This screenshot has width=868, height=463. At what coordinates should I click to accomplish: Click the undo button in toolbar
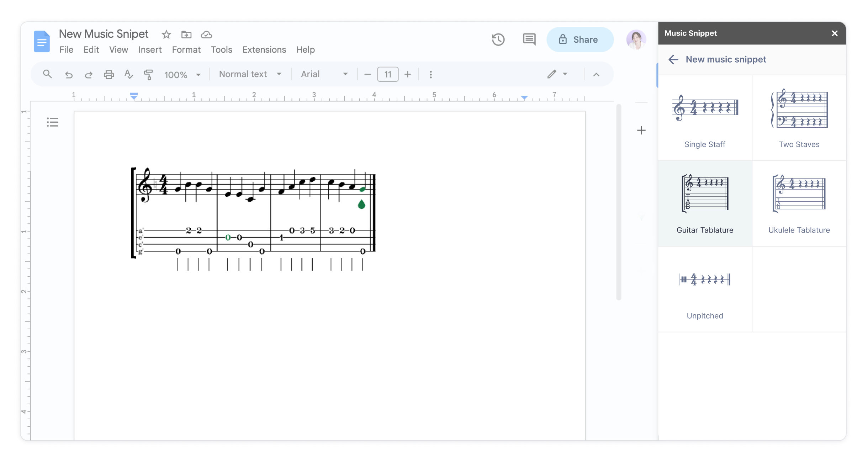coord(68,74)
